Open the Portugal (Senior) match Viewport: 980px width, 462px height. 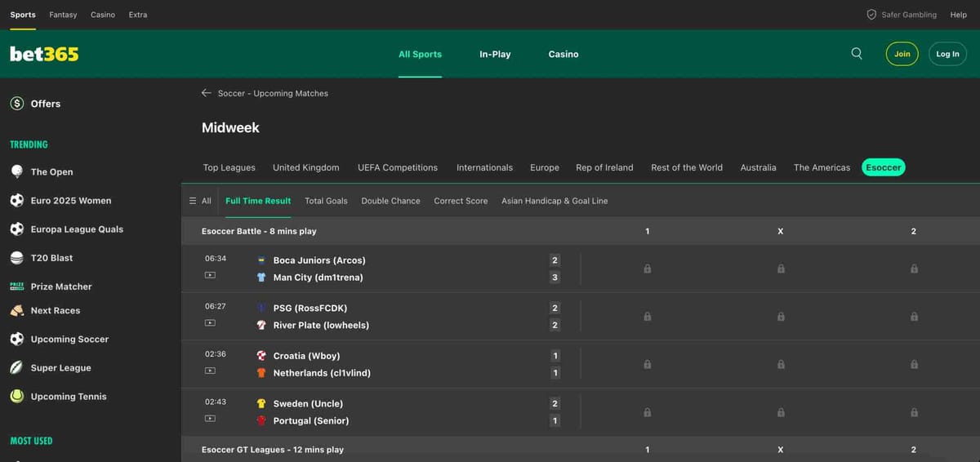[310, 420]
